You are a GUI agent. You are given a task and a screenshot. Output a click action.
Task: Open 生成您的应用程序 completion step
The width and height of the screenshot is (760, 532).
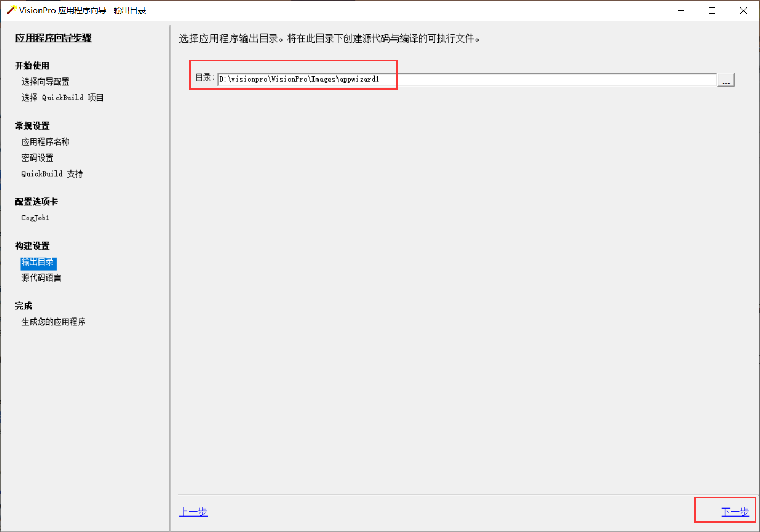point(53,322)
